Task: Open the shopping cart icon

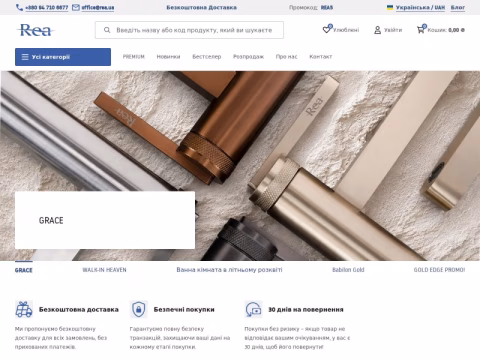Action: (421, 29)
